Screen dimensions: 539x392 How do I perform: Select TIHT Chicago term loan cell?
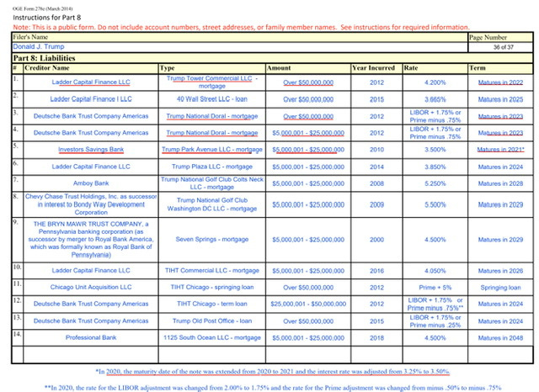[212, 304]
